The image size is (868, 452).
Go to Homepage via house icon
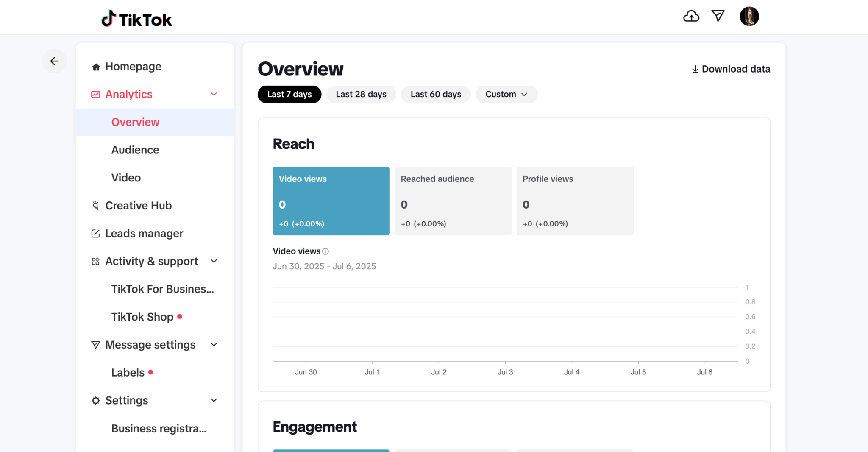click(x=96, y=67)
